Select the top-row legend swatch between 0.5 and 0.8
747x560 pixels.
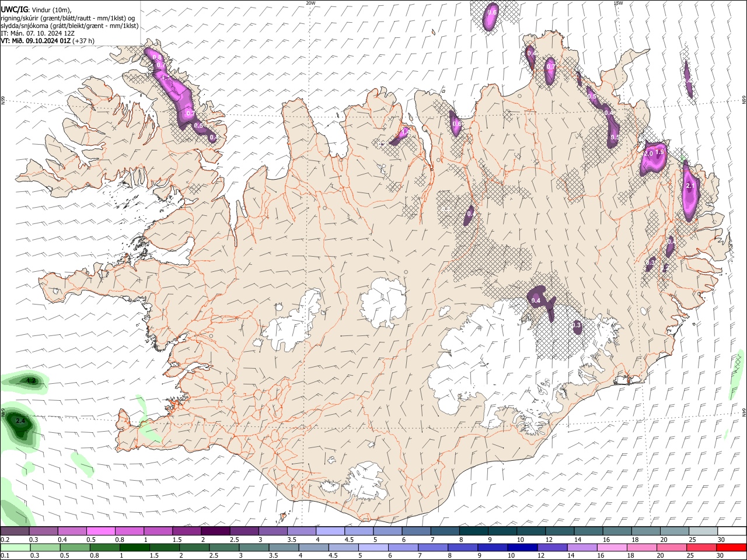pos(101,531)
